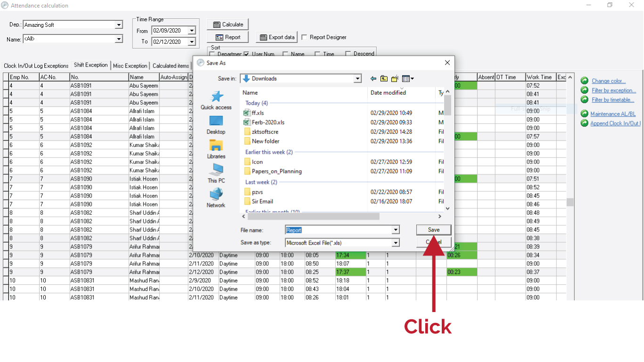This screenshot has width=644, height=362.
Task: Click horizontal scrollbar in file list
Action: [x=314, y=216]
